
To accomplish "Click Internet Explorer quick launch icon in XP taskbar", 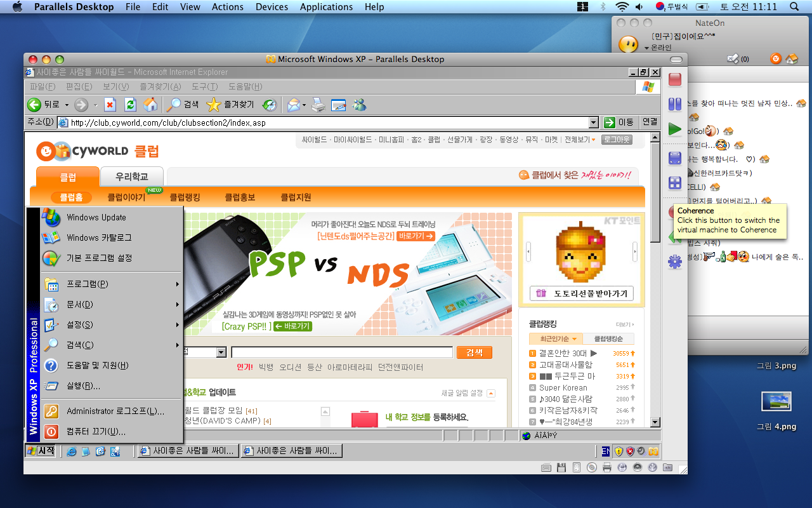I will pyautogui.click(x=72, y=451).
